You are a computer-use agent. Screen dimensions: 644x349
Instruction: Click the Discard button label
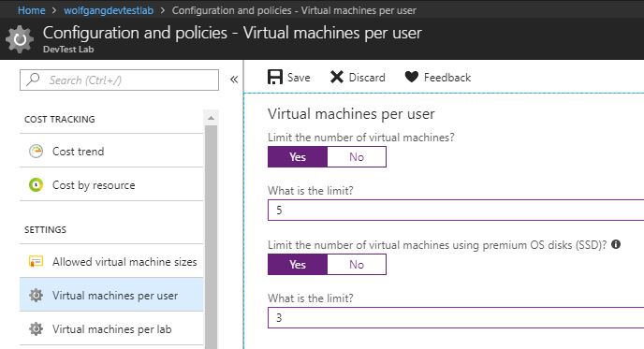367,77
